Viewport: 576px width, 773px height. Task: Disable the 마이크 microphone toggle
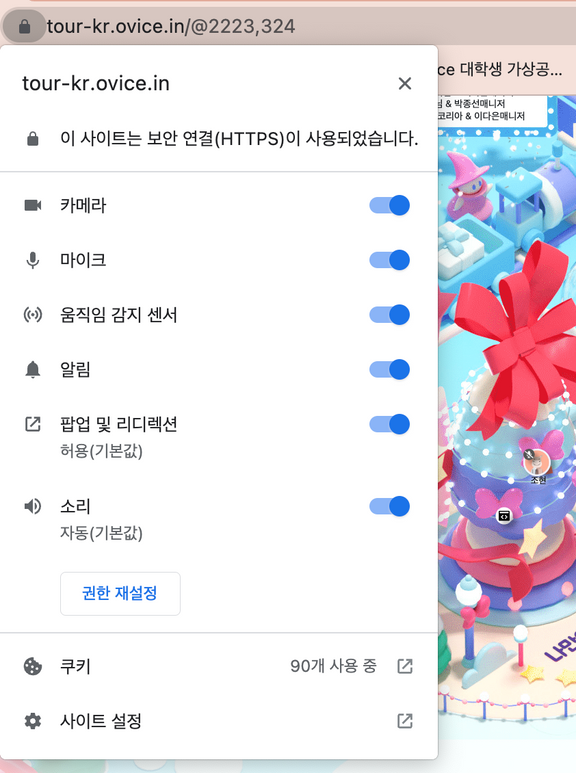390,260
